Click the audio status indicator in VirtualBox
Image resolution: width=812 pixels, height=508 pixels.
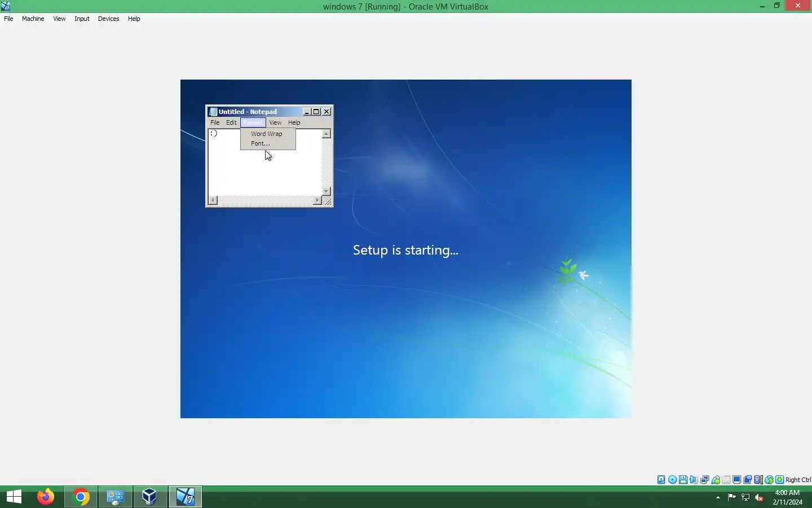[x=694, y=480]
